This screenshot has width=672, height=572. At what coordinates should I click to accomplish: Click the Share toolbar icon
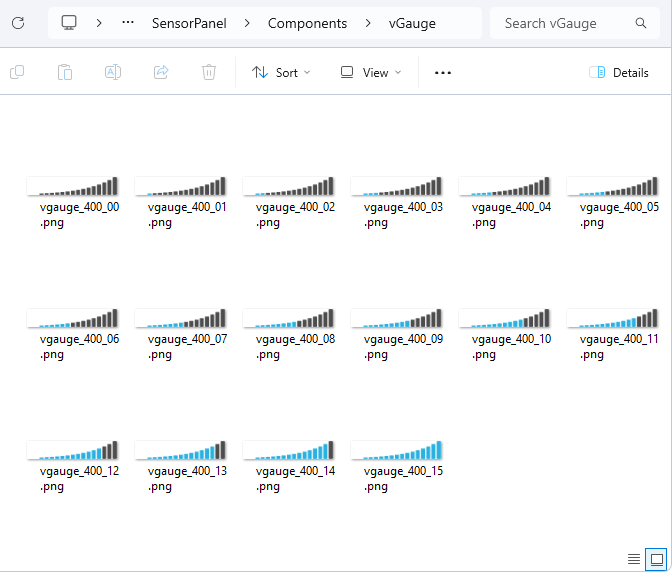(161, 72)
